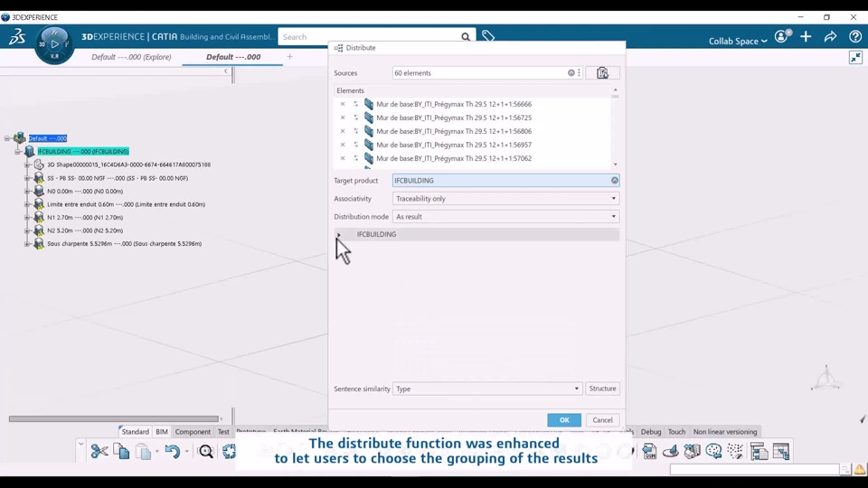Click the zoom search tool icon
The height and width of the screenshot is (488, 868).
pyautogui.click(x=205, y=452)
